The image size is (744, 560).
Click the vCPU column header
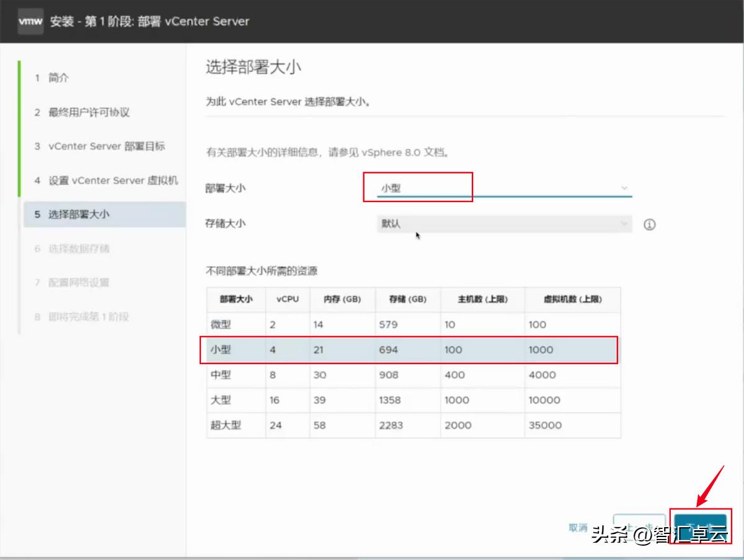coord(288,299)
